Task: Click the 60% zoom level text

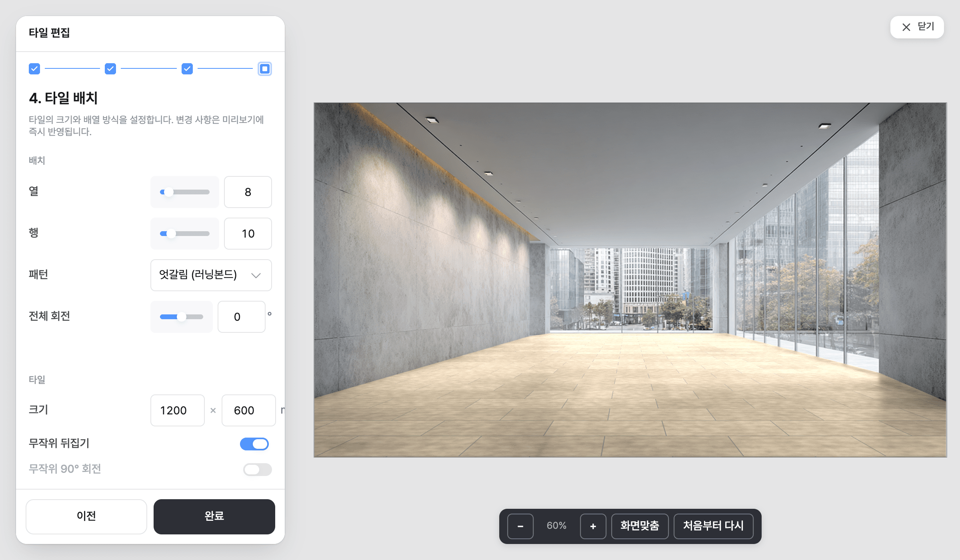Action: [557, 526]
